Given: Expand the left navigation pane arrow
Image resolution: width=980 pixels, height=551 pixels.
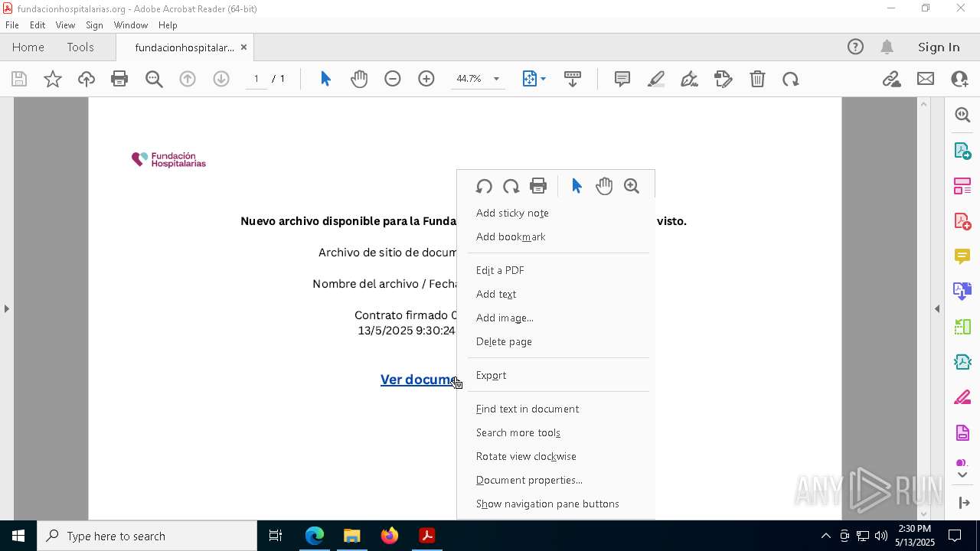Looking at the screenshot, I should coord(6,308).
